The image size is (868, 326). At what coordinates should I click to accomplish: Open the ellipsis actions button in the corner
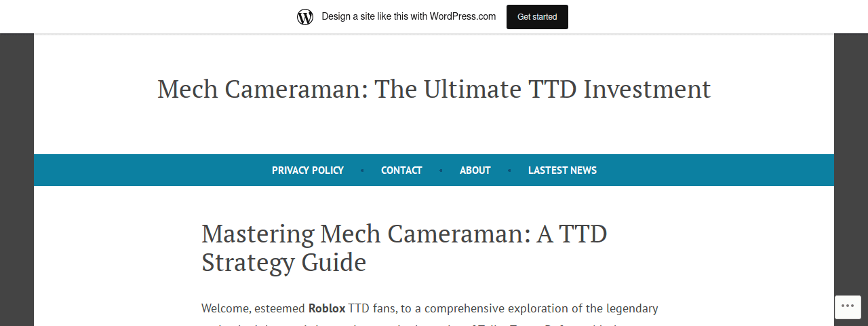(x=848, y=307)
